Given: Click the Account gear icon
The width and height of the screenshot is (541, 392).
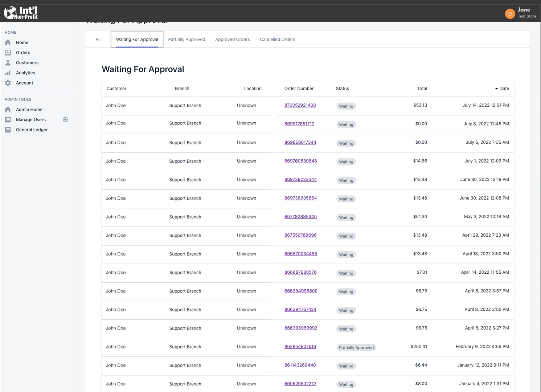Looking at the screenshot, I should (x=8, y=83).
